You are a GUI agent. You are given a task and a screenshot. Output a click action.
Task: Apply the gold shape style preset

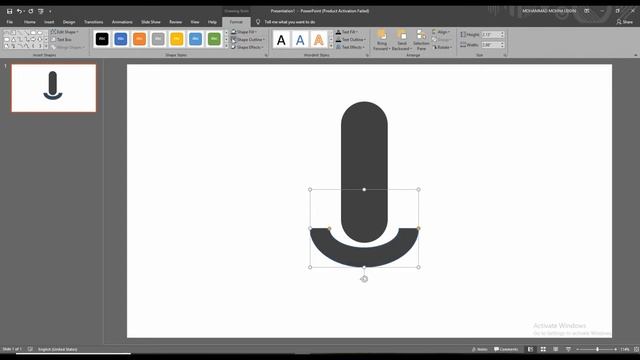(x=177, y=39)
